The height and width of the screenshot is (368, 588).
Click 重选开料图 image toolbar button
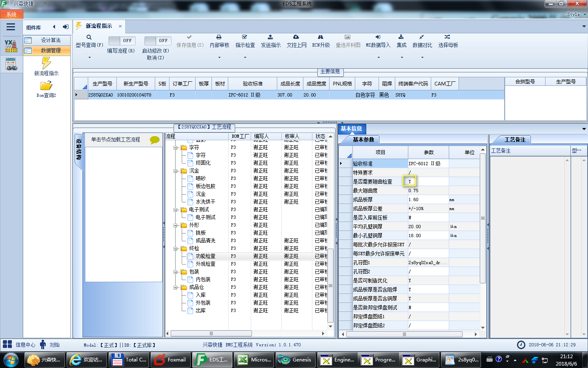tap(348, 41)
